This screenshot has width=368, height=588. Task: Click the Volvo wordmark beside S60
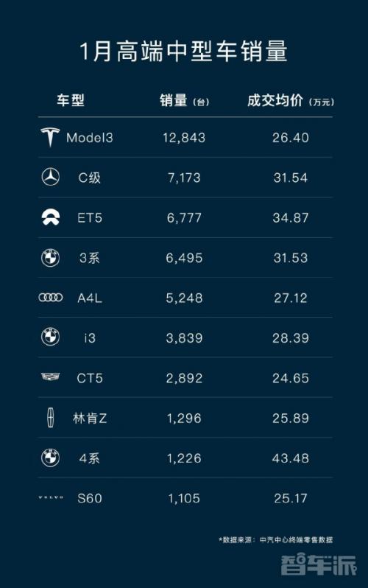51,497
